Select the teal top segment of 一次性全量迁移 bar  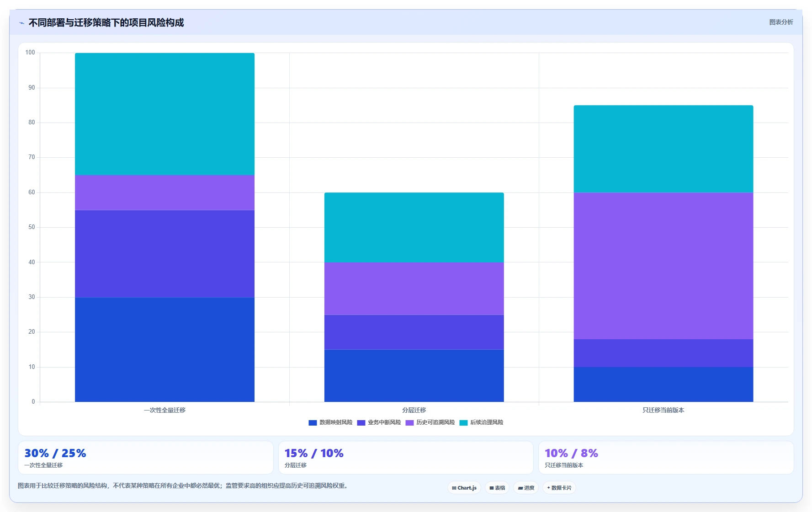(165, 114)
